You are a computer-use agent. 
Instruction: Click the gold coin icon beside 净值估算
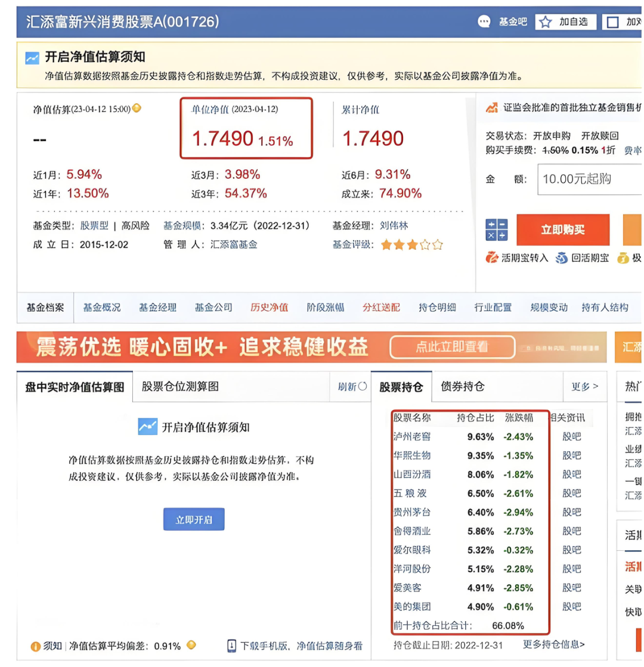[x=137, y=108]
